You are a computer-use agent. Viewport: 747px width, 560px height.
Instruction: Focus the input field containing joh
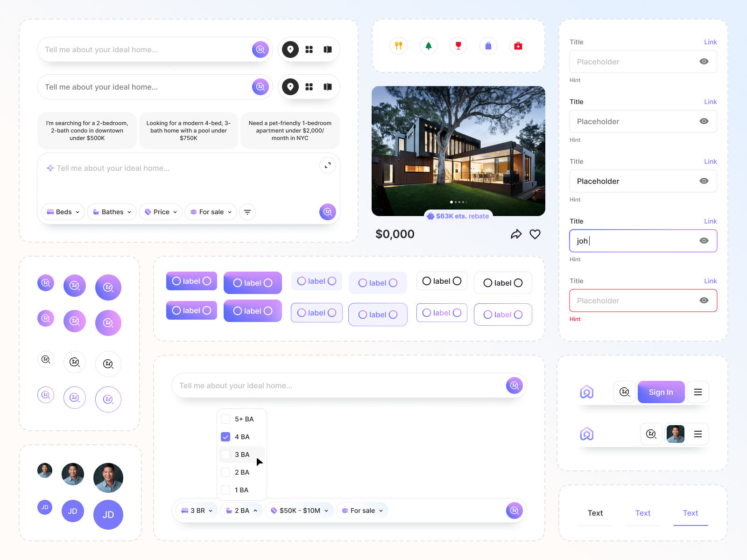pyautogui.click(x=643, y=241)
